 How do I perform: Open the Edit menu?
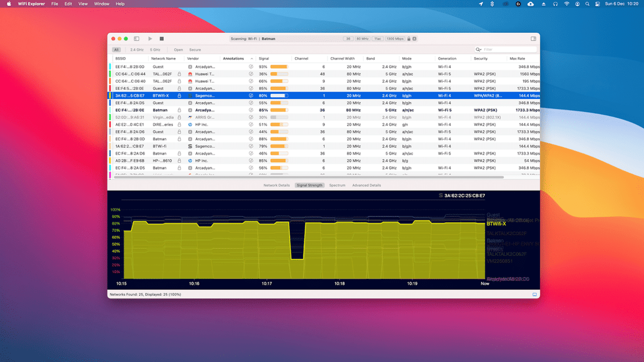coord(68,4)
